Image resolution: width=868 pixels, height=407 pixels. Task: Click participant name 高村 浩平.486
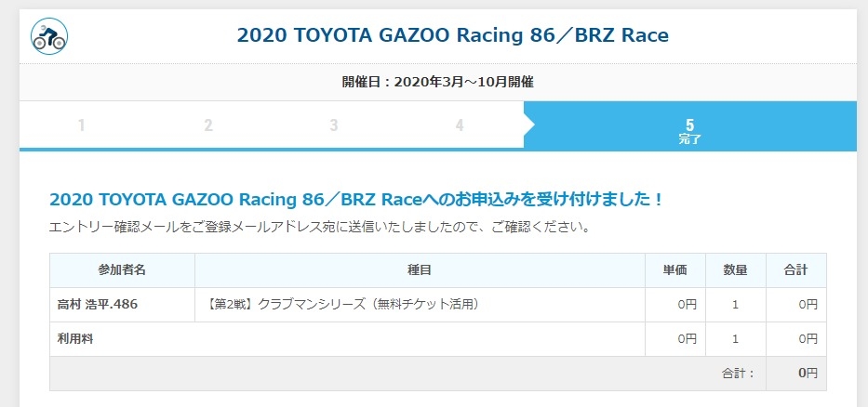point(98,305)
